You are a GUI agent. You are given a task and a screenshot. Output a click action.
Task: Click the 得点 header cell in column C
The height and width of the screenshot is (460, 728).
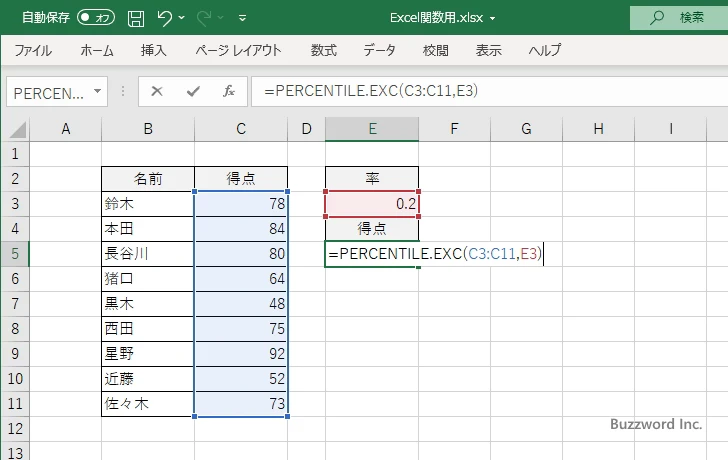click(x=241, y=179)
